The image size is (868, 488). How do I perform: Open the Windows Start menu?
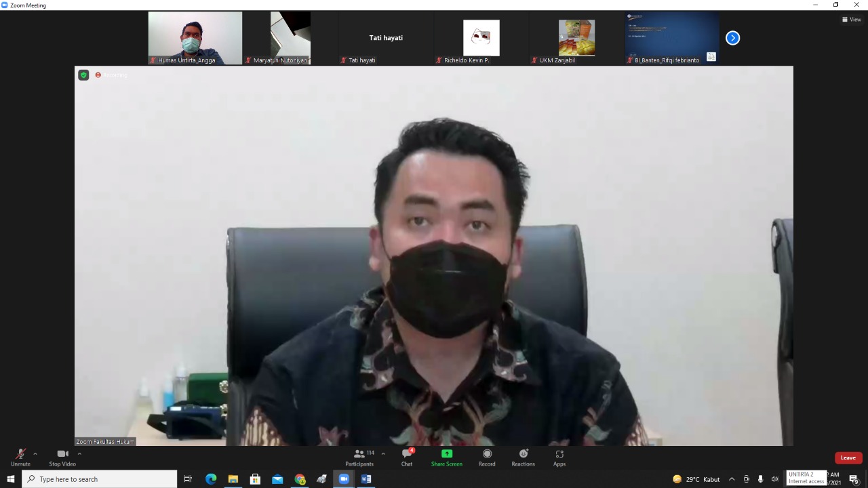coord(10,479)
